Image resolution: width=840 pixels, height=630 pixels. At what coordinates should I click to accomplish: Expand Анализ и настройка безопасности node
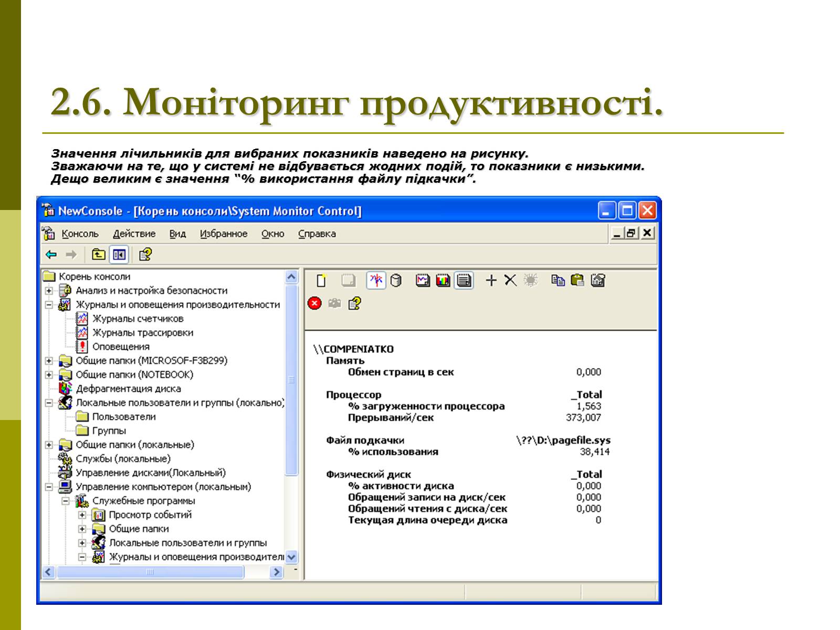[x=49, y=291]
